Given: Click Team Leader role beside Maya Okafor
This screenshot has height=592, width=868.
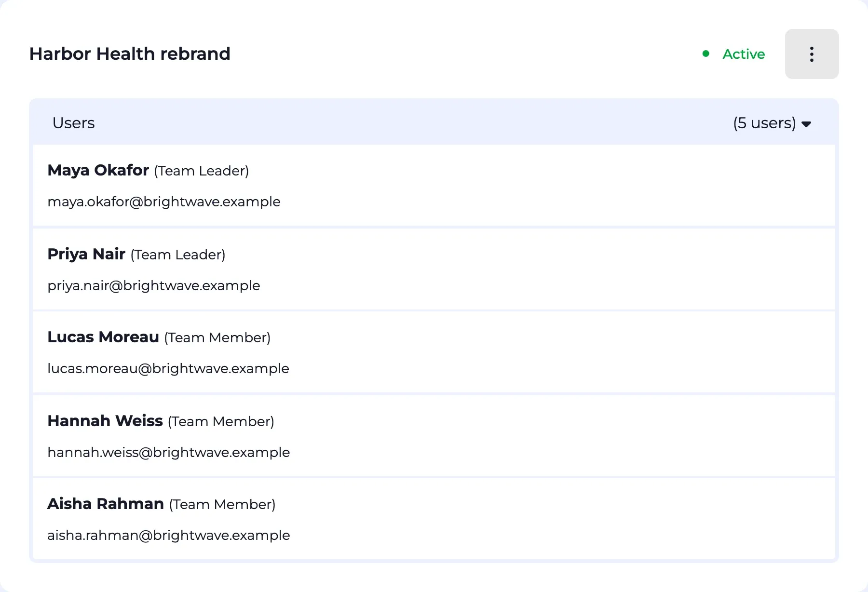Looking at the screenshot, I should [x=202, y=171].
